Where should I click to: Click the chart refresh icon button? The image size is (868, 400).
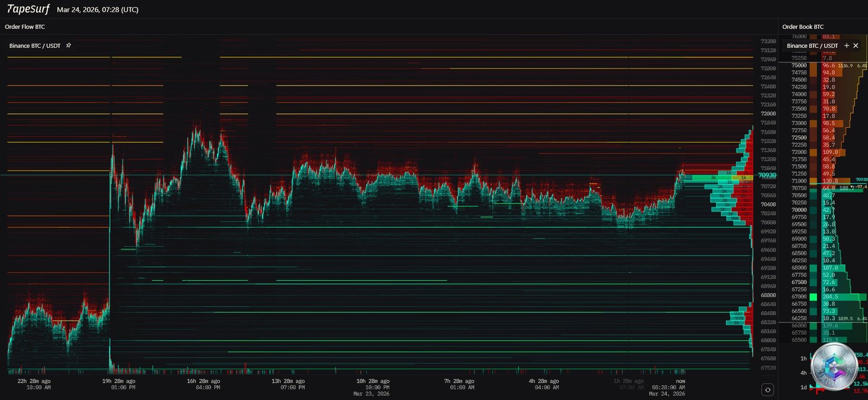click(x=768, y=390)
